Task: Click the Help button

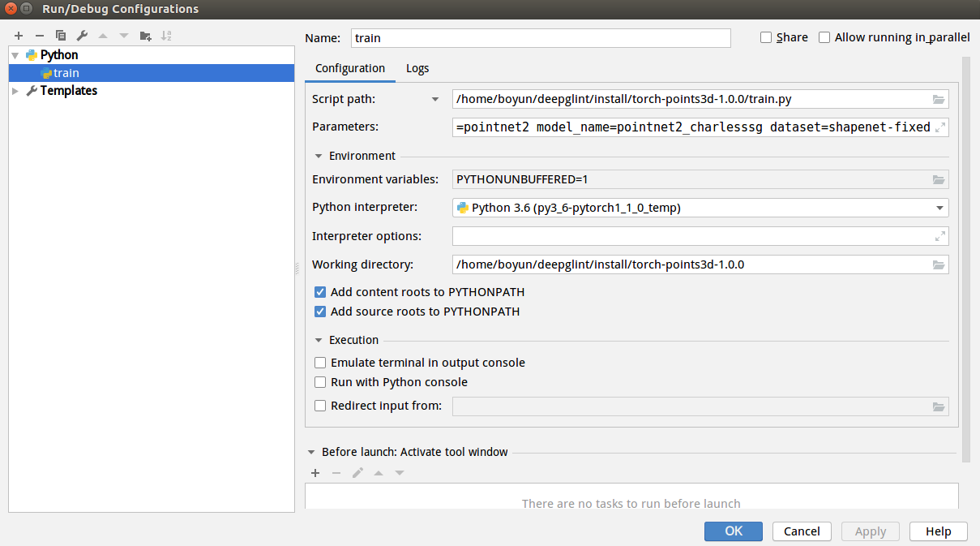Action: 938,531
